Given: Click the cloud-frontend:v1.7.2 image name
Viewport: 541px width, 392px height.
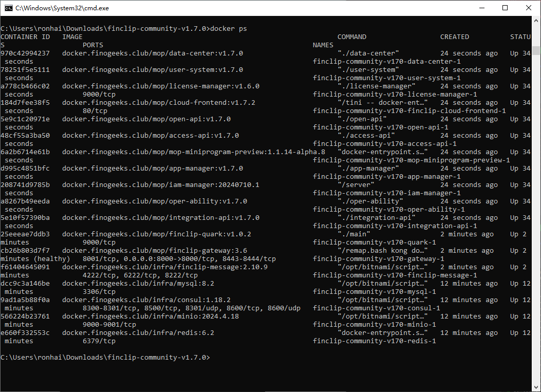Looking at the screenshot, I should [x=159, y=103].
